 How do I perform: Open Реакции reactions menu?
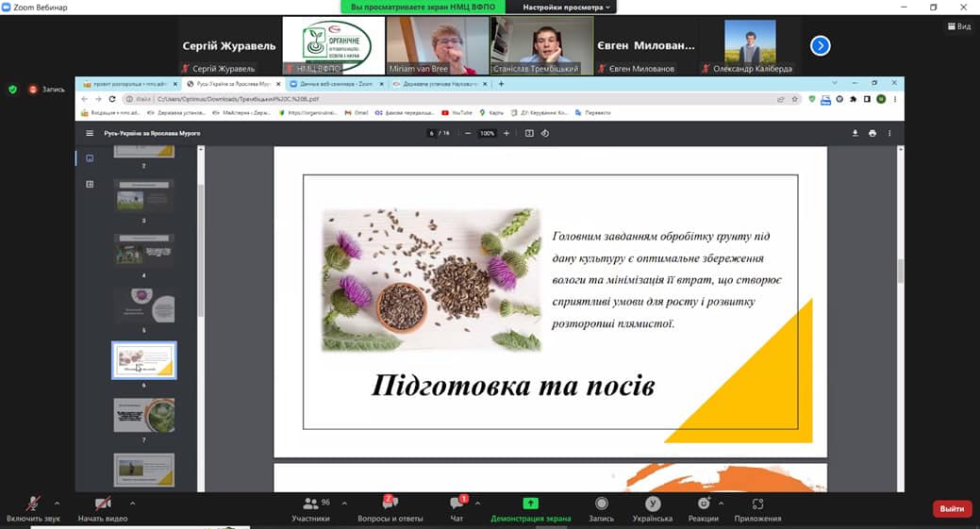[x=703, y=509]
